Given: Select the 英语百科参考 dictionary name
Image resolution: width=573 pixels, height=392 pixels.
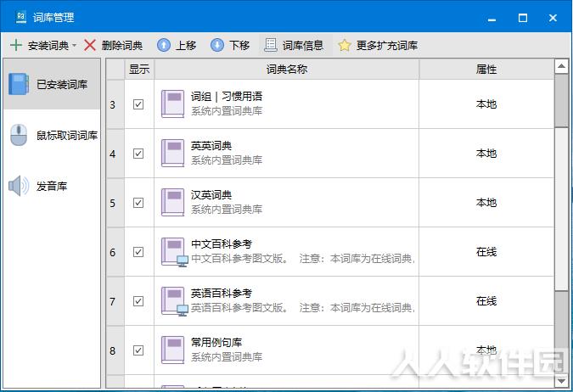Looking at the screenshot, I should click(222, 294).
